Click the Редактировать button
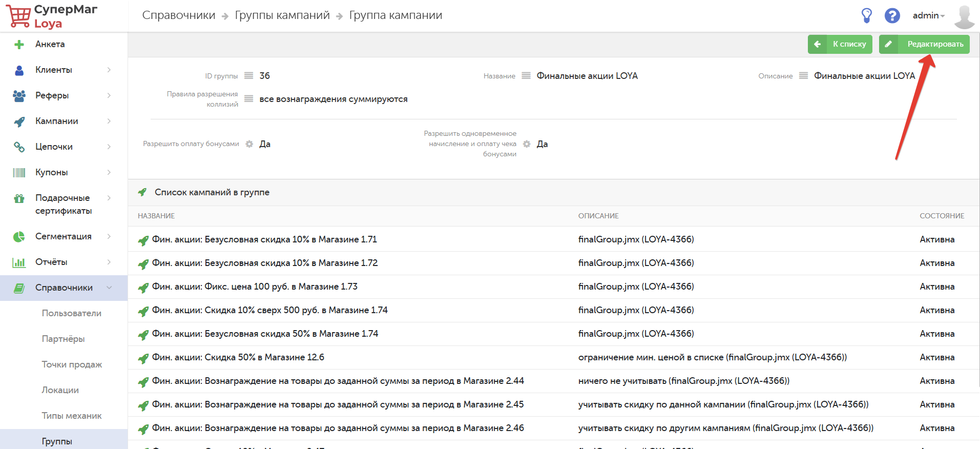The image size is (980, 449). [x=924, y=44]
